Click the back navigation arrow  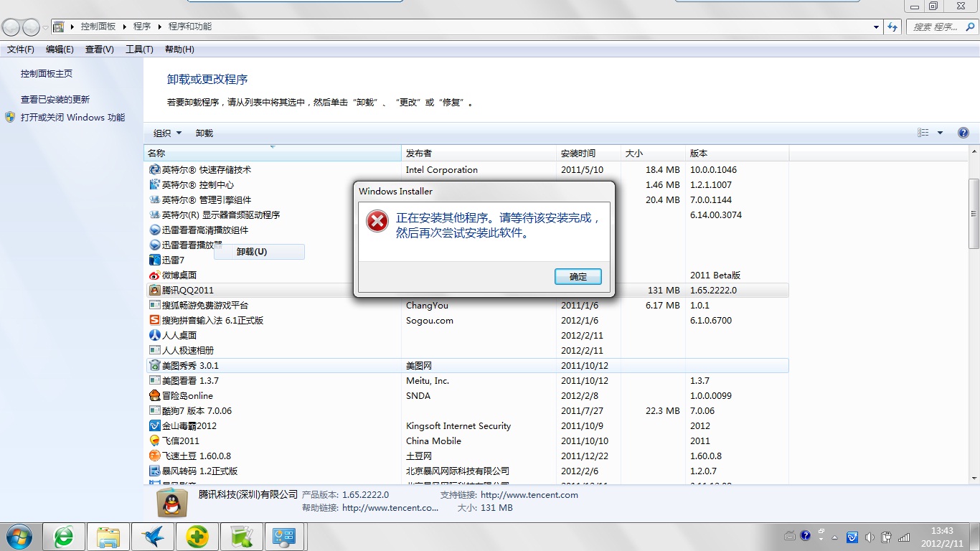[11, 27]
